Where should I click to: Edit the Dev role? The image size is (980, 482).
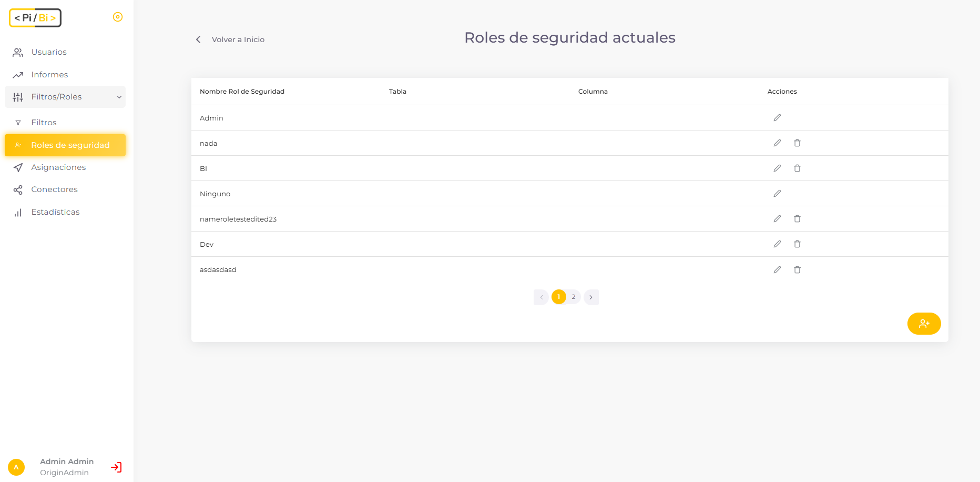pos(777,244)
